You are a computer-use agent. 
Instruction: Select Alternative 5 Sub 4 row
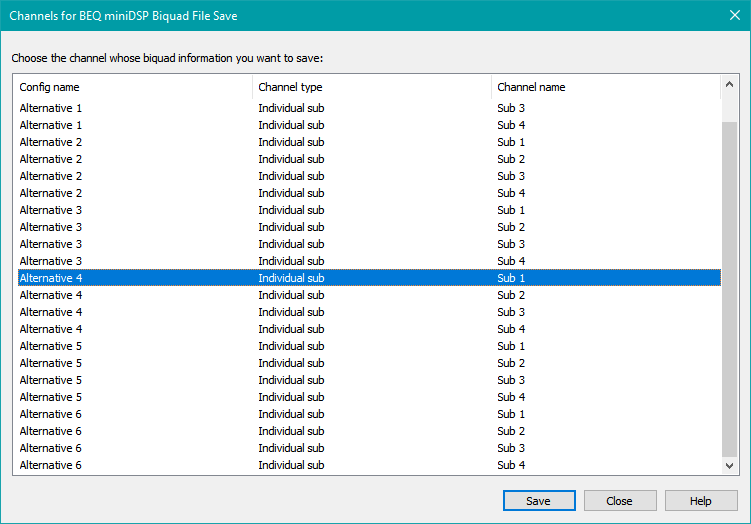coord(369,397)
